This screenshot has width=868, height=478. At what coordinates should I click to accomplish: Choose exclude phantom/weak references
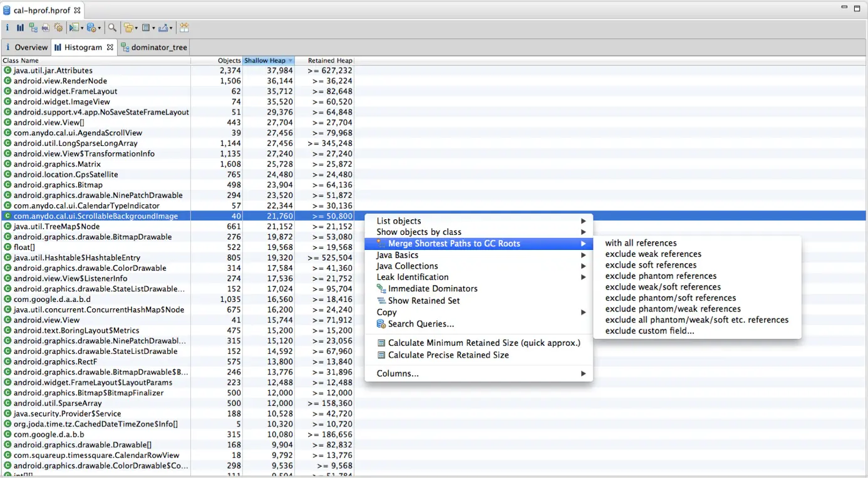click(x=697, y=309)
